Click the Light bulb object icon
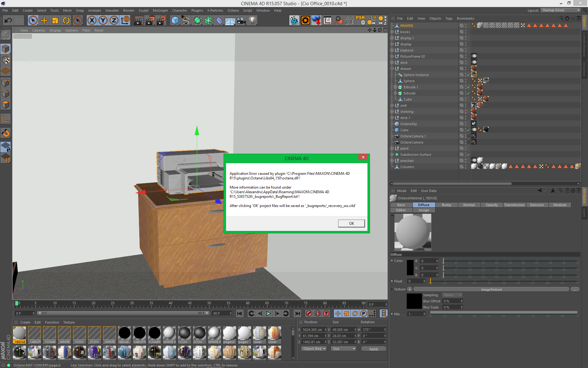The width and height of the screenshot is (588, 368). tap(252, 21)
